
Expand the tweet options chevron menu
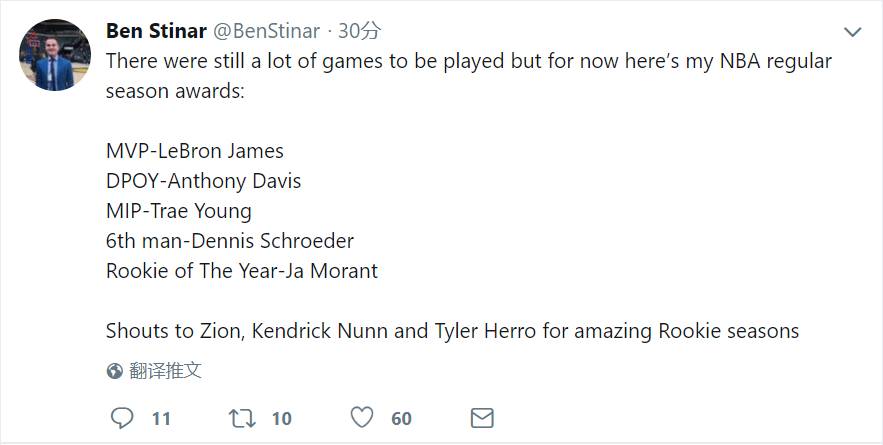852,32
